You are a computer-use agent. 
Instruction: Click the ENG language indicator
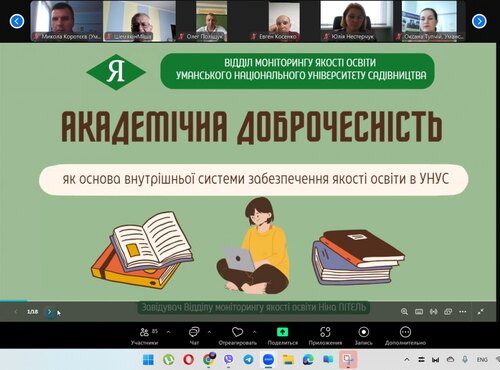coord(482,360)
